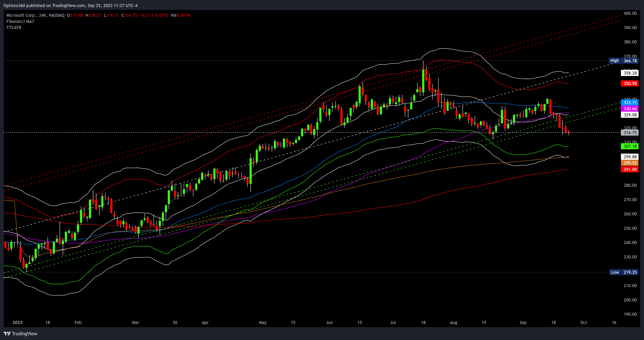Image resolution: width=644 pixels, height=340 pixels.
Task: Click the 358.28 white price label
Action: (630, 73)
